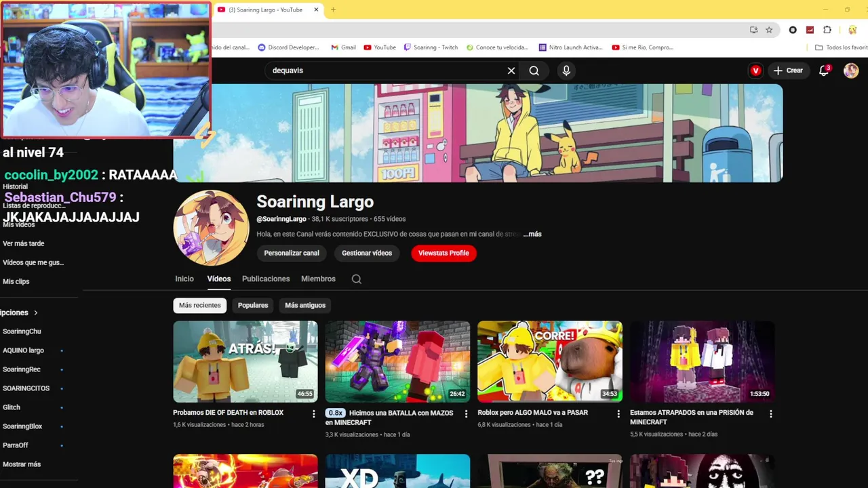This screenshot has width=868, height=488.
Task: Expand sidebar with Mostrar más
Action: [22, 464]
